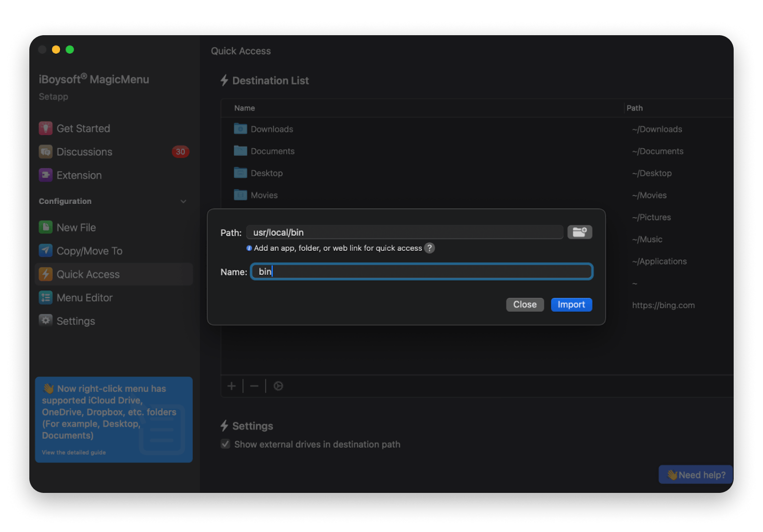Viewport: 763px width, 532px height.
Task: Click the Need help? button
Action: 696,475
